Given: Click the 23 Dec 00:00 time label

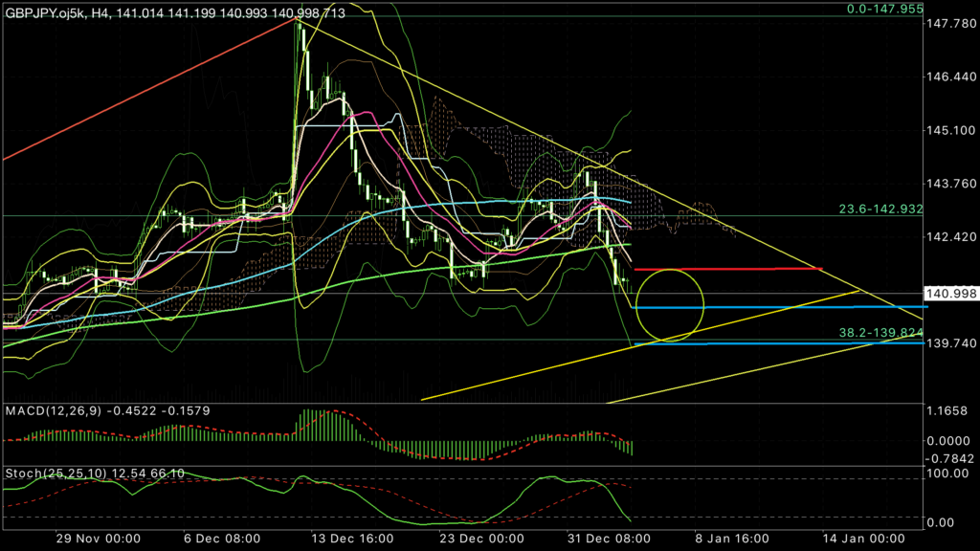Looking at the screenshot, I should 481,539.
